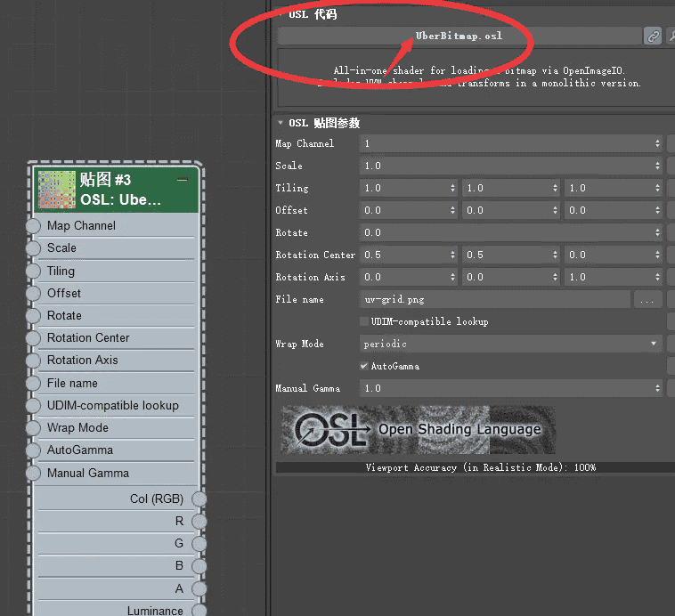Click the File name input socket
This screenshot has height=616, width=675.
click(33, 384)
